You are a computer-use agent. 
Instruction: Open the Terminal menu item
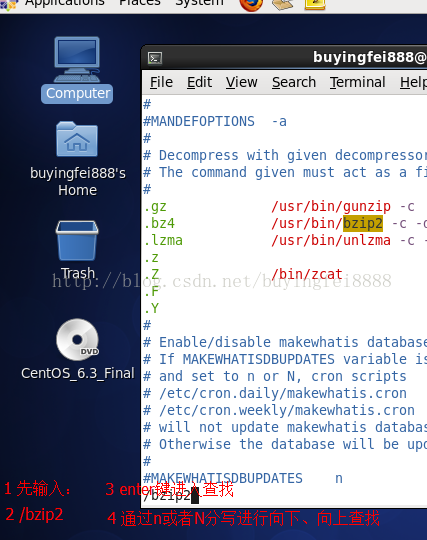point(357,82)
